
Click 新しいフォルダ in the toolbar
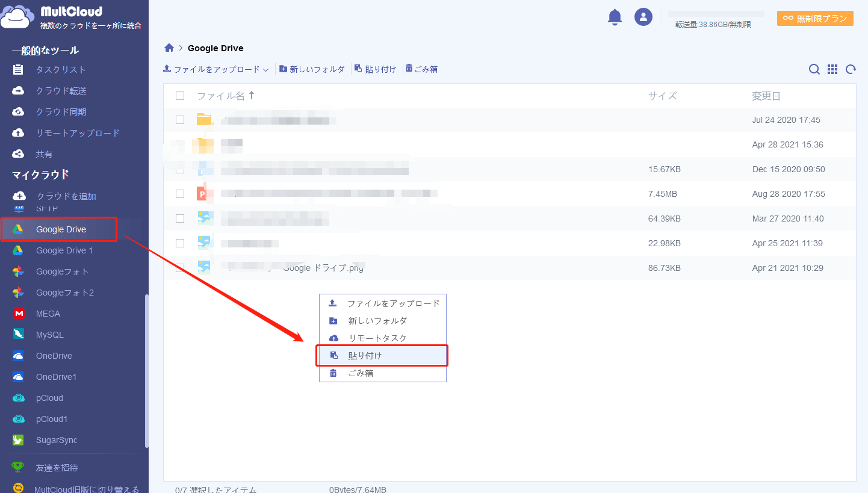tap(312, 69)
